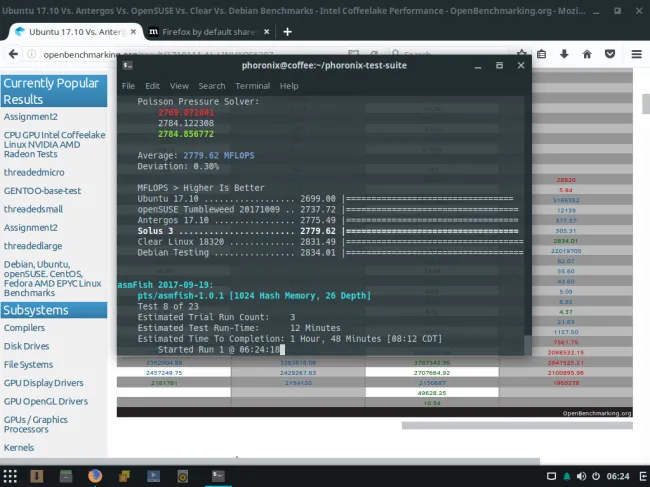Viewport: 650px width, 487px height.
Task: Open the Firefox library bookmarks list icon
Action: pos(541,54)
